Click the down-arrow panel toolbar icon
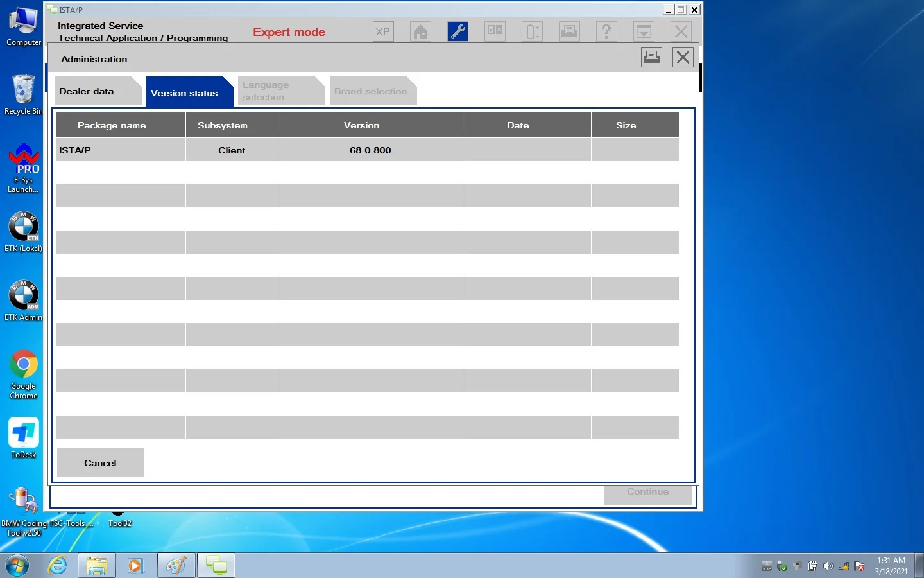 click(x=644, y=31)
